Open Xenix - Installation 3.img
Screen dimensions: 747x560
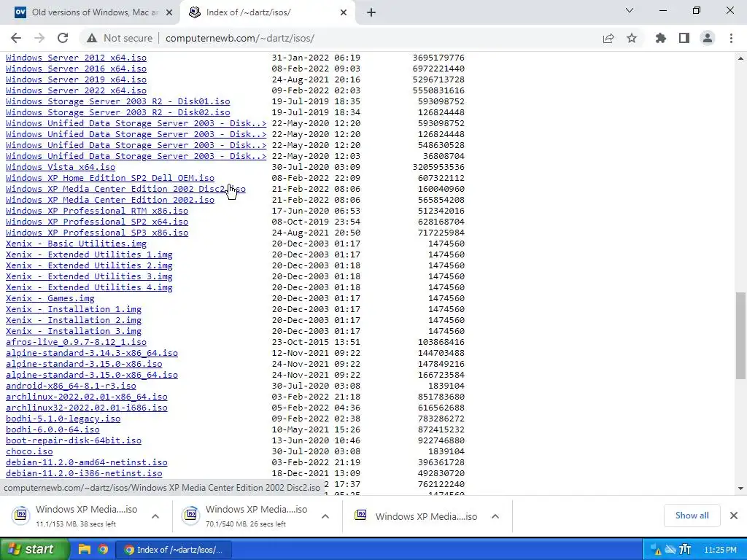pos(74,332)
